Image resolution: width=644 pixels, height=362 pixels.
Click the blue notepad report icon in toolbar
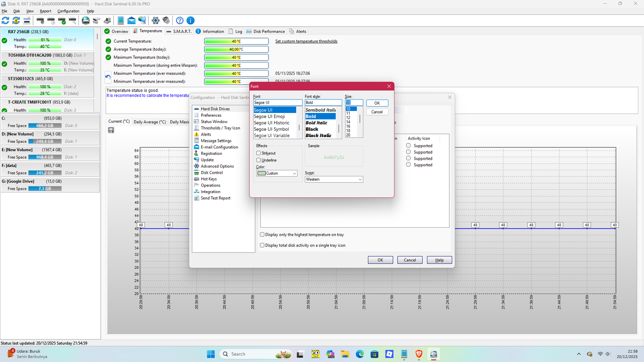click(x=121, y=21)
